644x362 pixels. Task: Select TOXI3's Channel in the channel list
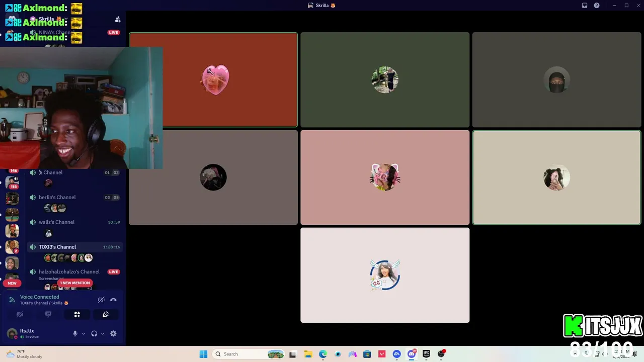[74, 247]
